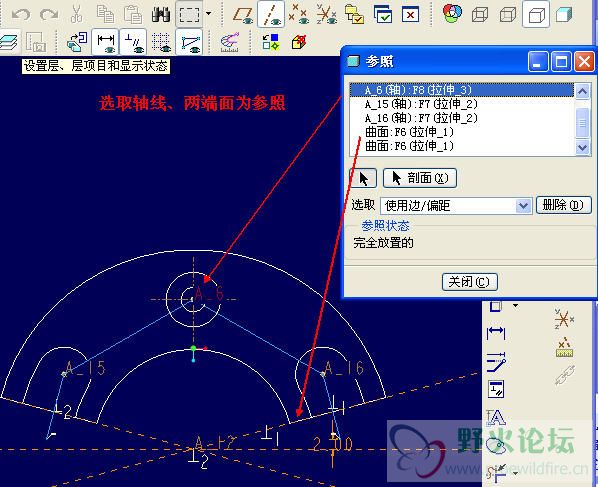
Task: Click the 剖面(X) button
Action: tap(420, 178)
